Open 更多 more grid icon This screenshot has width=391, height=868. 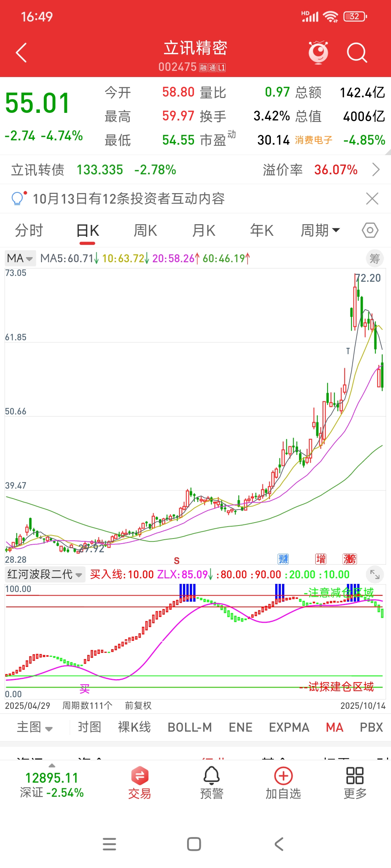click(x=355, y=783)
